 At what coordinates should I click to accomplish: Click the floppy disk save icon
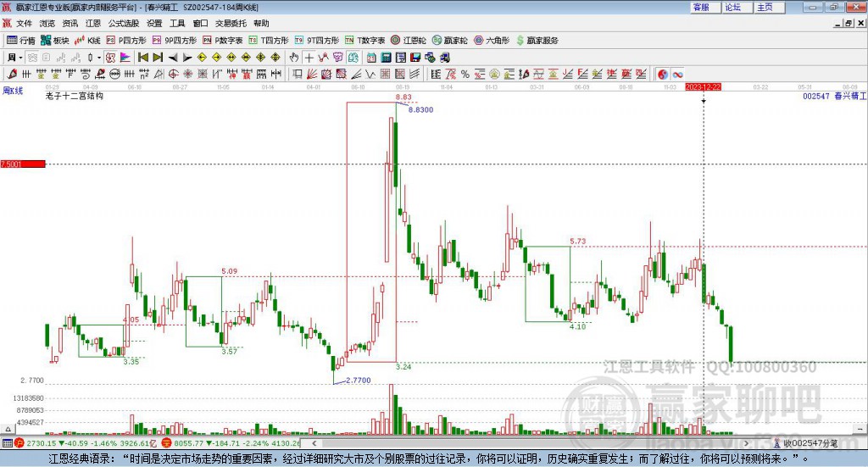click(415, 58)
